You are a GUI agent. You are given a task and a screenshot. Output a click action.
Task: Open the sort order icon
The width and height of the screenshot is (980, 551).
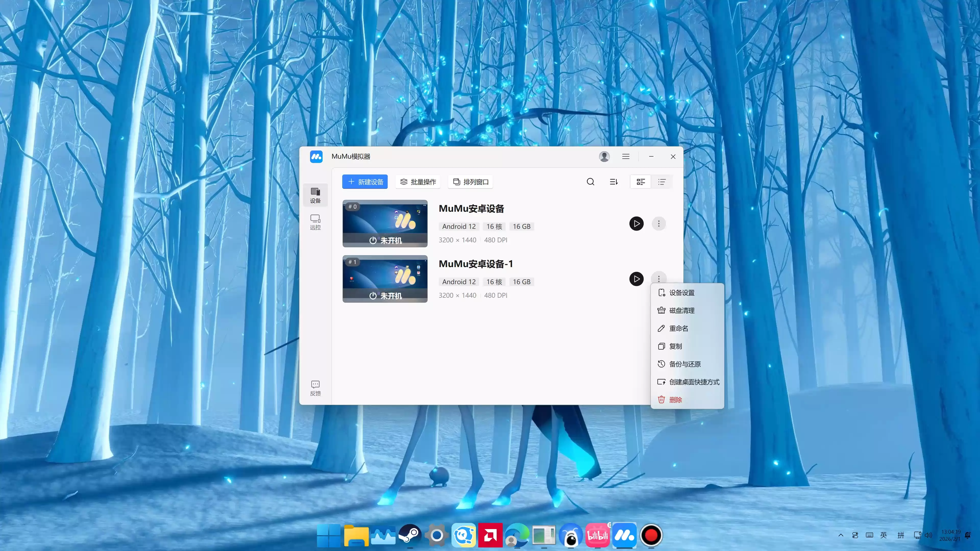tap(614, 182)
